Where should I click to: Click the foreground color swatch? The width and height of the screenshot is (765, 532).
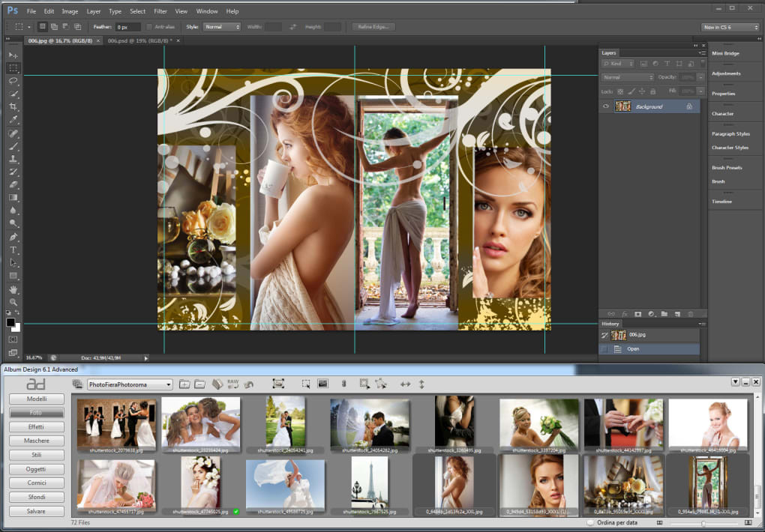[10, 321]
